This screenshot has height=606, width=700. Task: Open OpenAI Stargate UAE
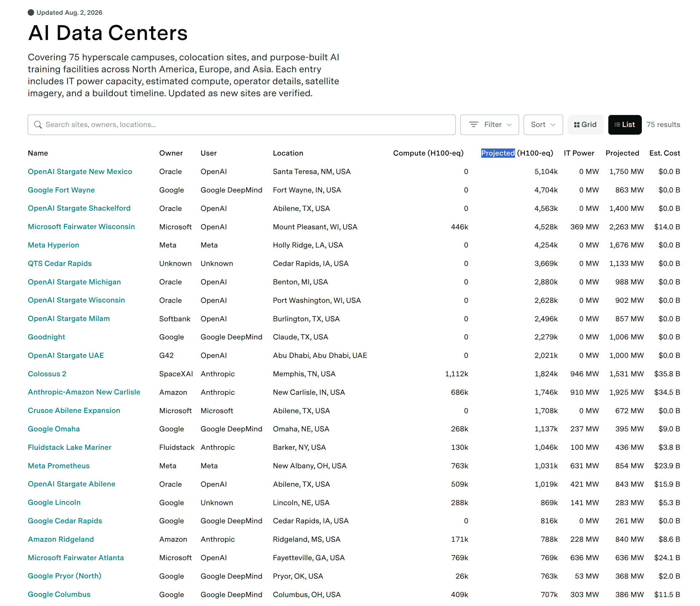(x=66, y=355)
